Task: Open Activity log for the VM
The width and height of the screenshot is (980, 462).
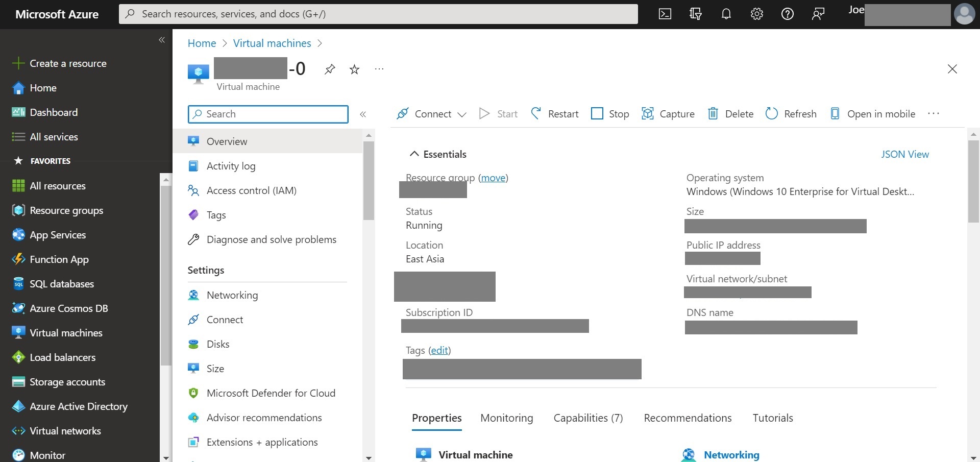Action: [x=231, y=165]
